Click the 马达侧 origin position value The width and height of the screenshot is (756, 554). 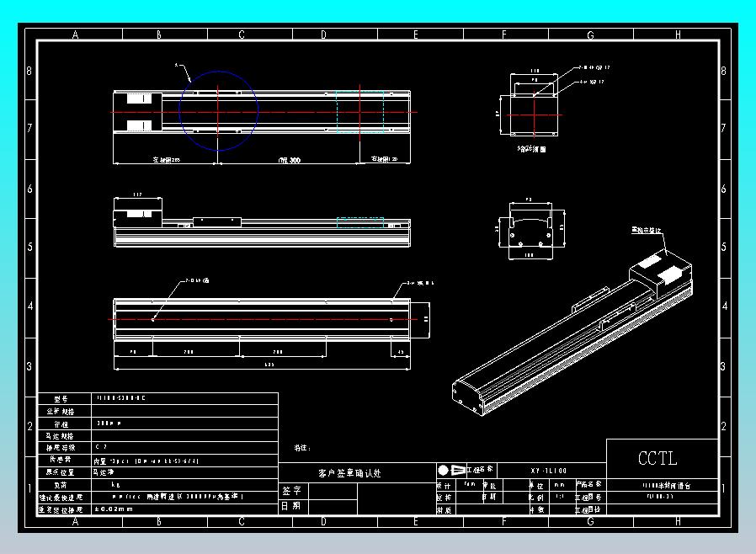click(x=104, y=472)
